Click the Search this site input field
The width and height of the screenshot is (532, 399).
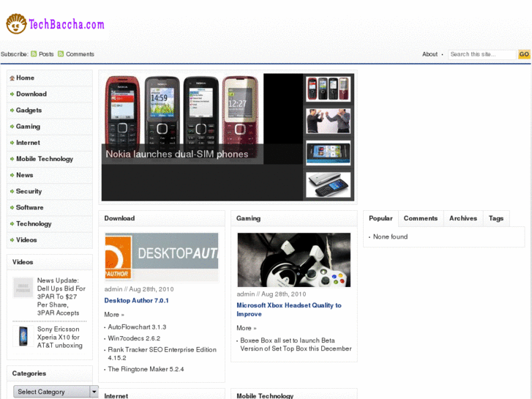click(x=482, y=54)
